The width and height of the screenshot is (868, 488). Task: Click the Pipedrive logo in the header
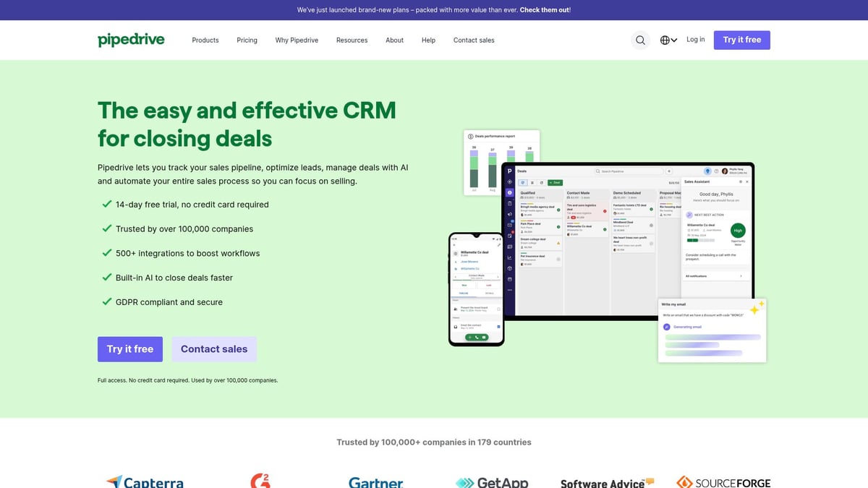[131, 40]
